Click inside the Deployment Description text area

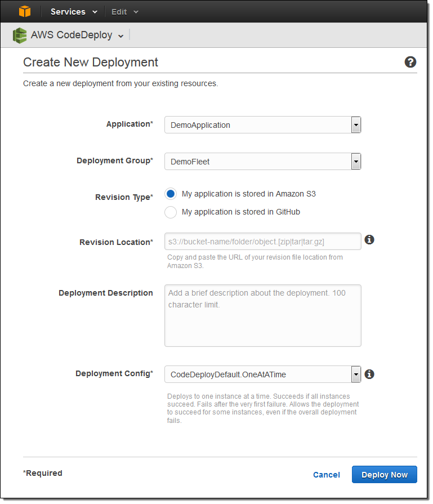(262, 315)
